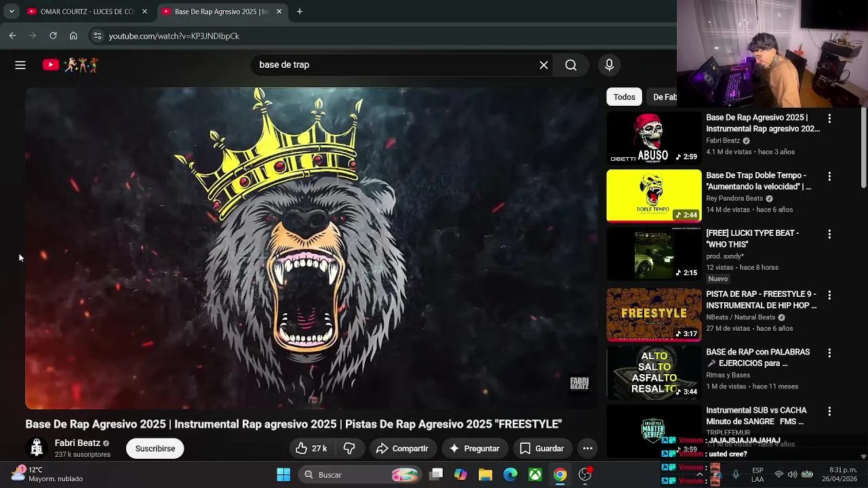This screenshot has height=488, width=868.
Task: Open DOBLE TEMPO yellow thumbnail
Action: coord(654,196)
